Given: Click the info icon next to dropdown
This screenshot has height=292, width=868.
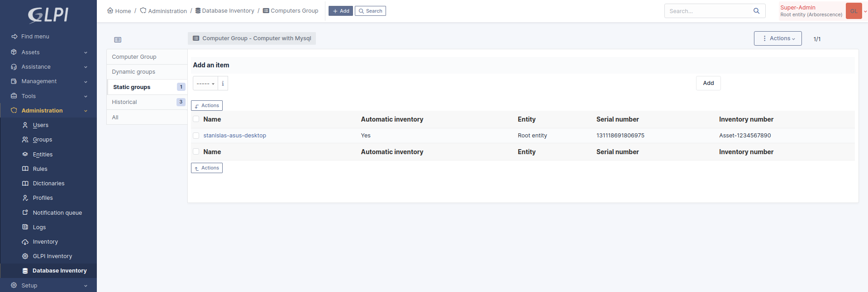Looking at the screenshot, I should [223, 84].
